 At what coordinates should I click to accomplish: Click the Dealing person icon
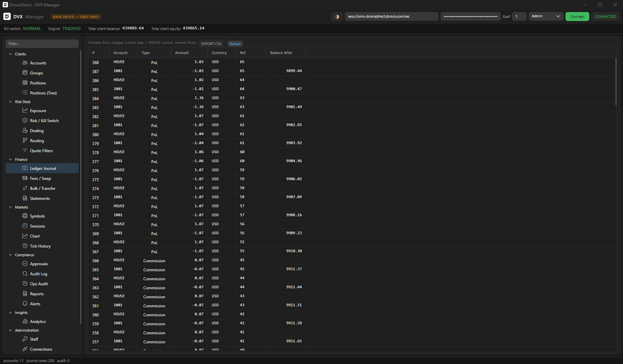click(25, 131)
